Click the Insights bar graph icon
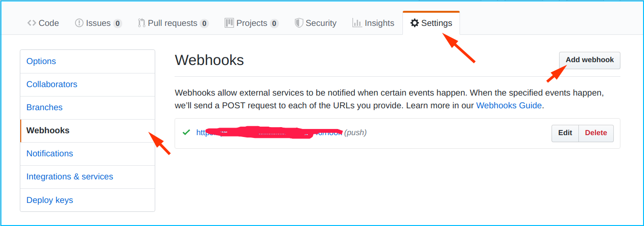644x226 pixels. point(357,23)
